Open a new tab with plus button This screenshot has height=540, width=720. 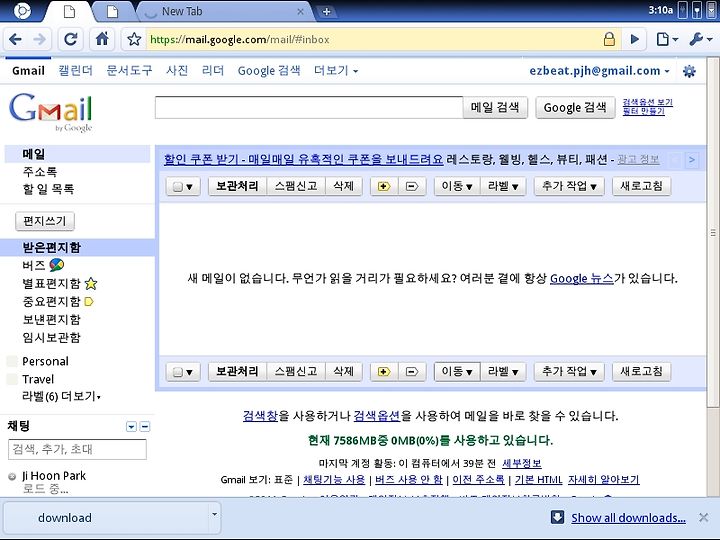[x=326, y=11]
